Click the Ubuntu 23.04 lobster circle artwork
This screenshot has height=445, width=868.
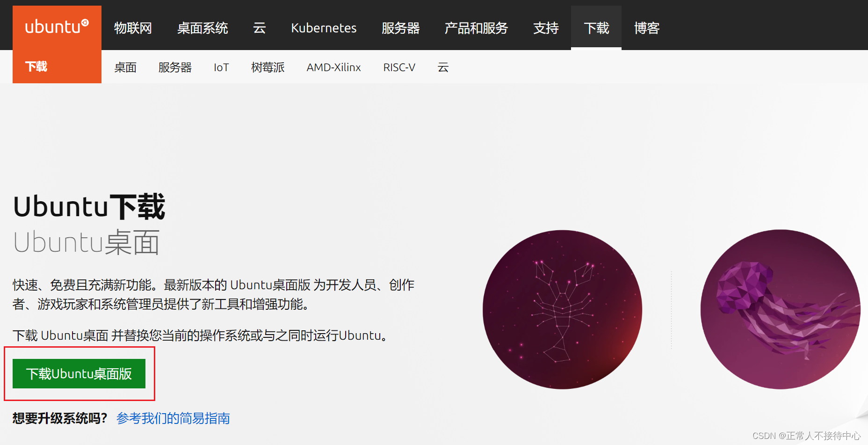tap(563, 310)
